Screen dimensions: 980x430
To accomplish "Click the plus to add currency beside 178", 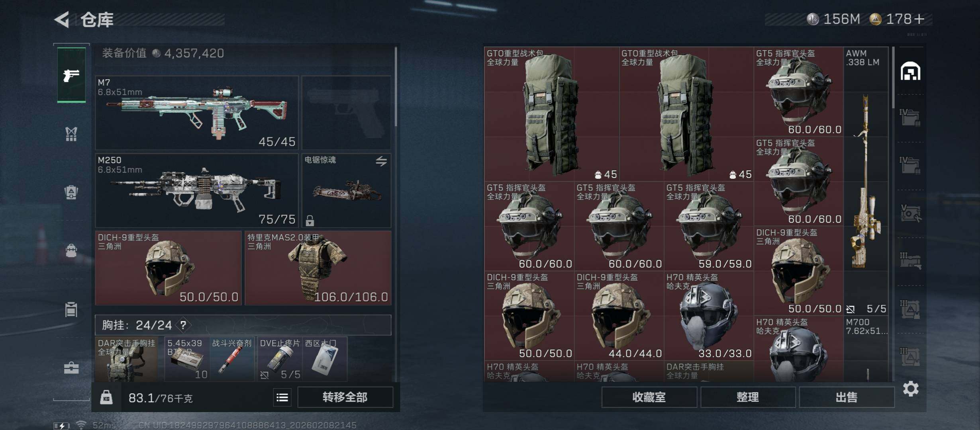I will (x=919, y=19).
